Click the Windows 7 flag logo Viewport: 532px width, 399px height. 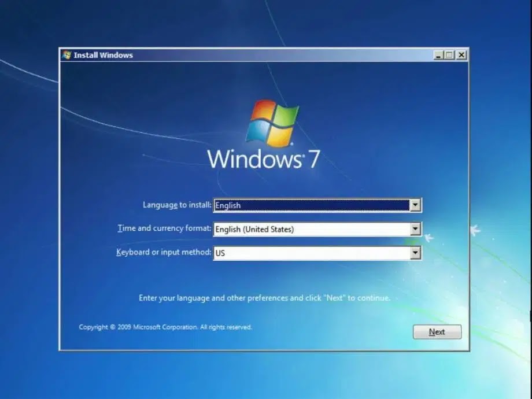coord(272,123)
